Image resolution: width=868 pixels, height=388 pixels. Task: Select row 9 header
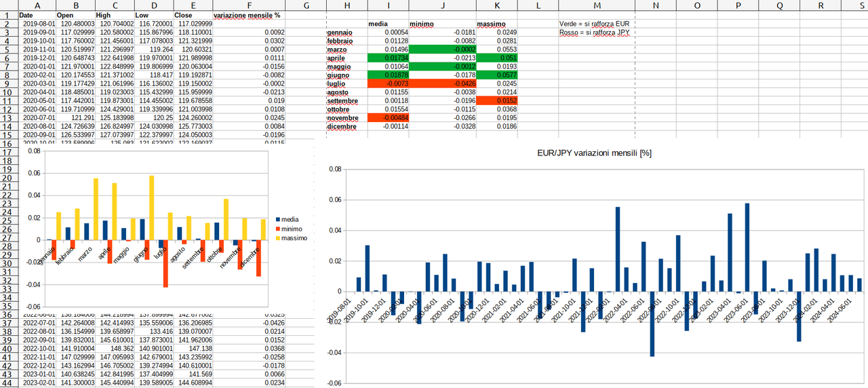click(x=8, y=84)
